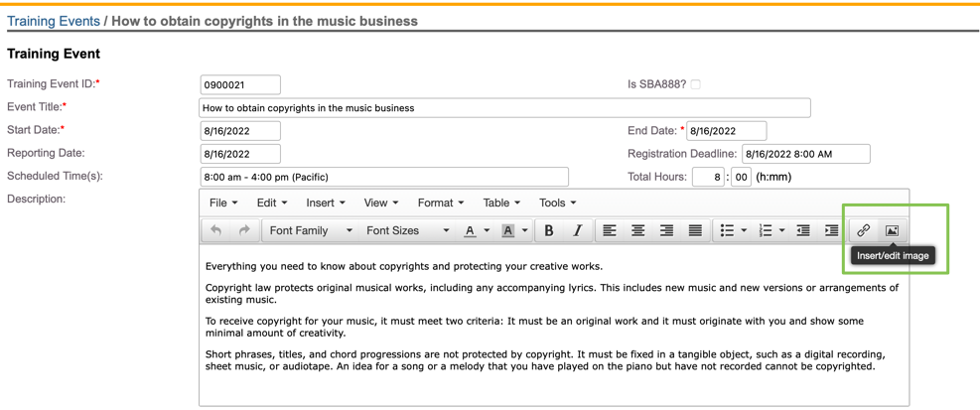This screenshot has width=980, height=410.
Task: Open the Table menu
Action: pos(501,203)
